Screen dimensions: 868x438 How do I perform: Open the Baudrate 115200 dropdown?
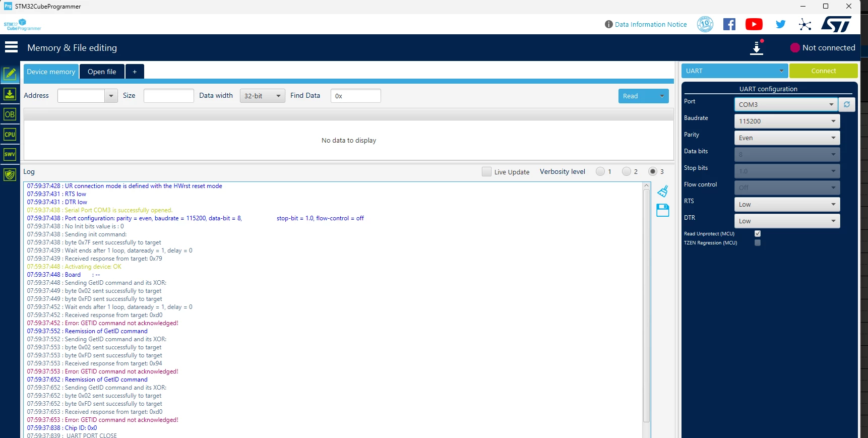click(787, 121)
